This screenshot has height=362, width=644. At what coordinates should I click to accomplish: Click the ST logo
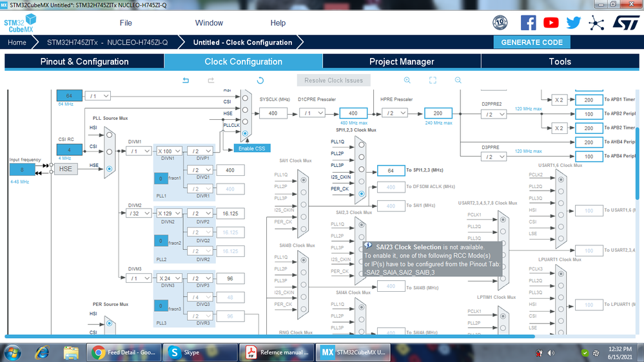click(x=626, y=23)
